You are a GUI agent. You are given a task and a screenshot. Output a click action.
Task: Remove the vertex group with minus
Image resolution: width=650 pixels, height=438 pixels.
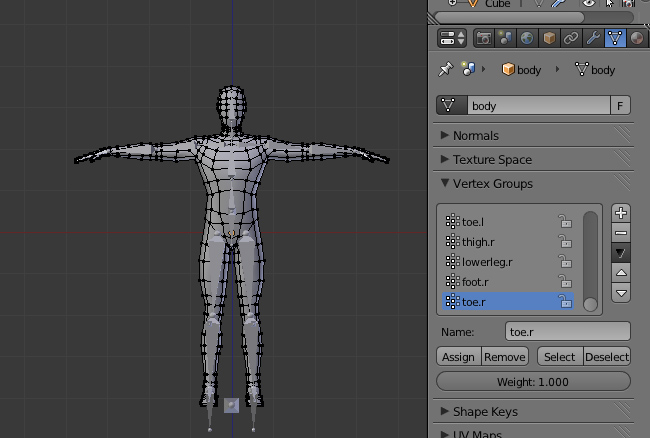[x=621, y=233]
